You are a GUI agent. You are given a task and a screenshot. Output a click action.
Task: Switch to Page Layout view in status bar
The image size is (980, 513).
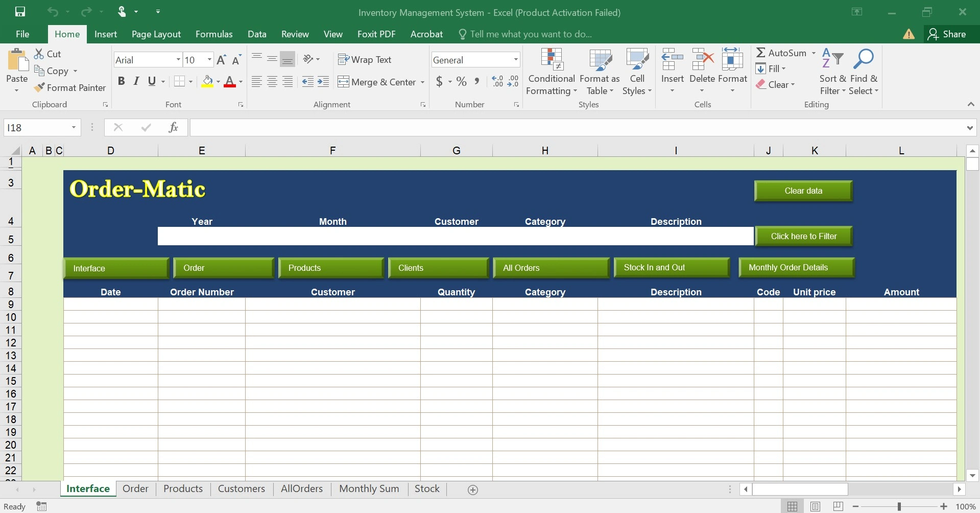coord(816,506)
